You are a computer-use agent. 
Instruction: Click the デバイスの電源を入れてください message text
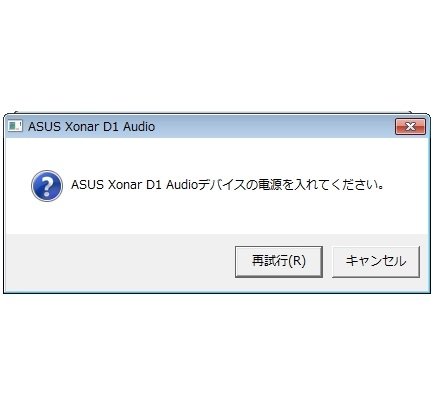point(290,184)
